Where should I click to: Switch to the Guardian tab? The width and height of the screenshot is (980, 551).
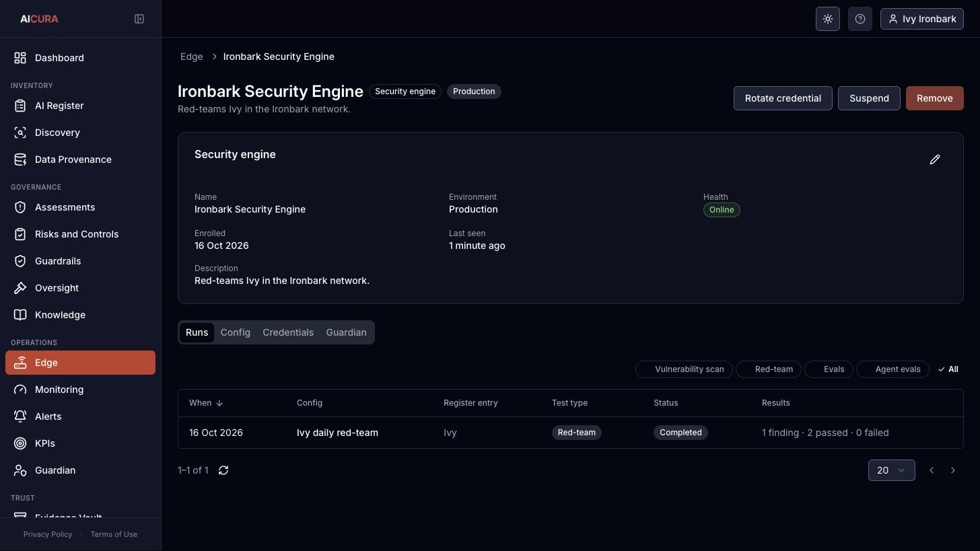click(x=346, y=332)
